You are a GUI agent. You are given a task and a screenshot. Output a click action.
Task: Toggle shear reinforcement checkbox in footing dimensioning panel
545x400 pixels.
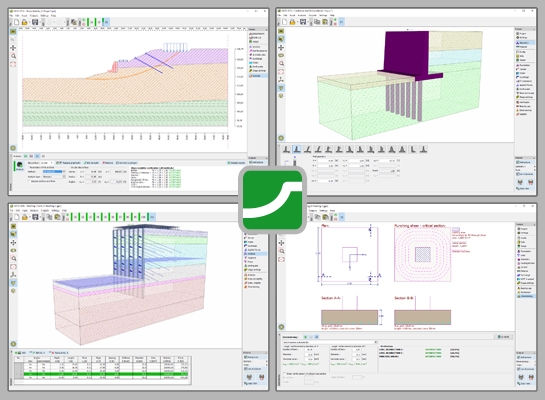click(x=285, y=374)
